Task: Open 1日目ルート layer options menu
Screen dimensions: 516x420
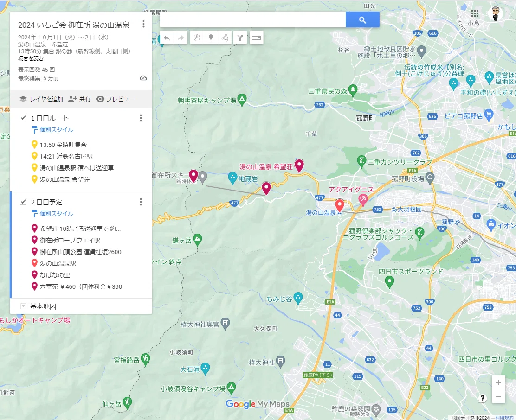Action: click(141, 118)
